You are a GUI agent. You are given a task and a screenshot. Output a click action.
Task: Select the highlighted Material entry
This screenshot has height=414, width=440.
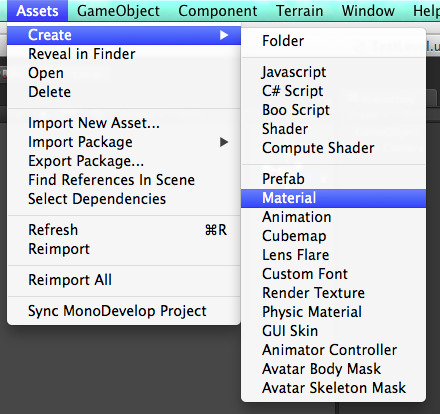point(333,198)
